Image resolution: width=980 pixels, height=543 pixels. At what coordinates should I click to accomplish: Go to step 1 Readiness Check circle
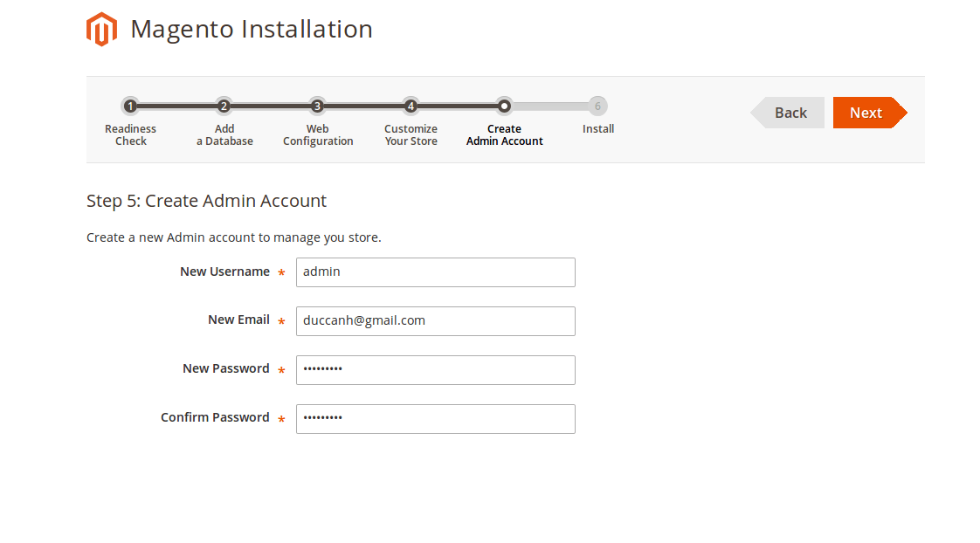(130, 107)
